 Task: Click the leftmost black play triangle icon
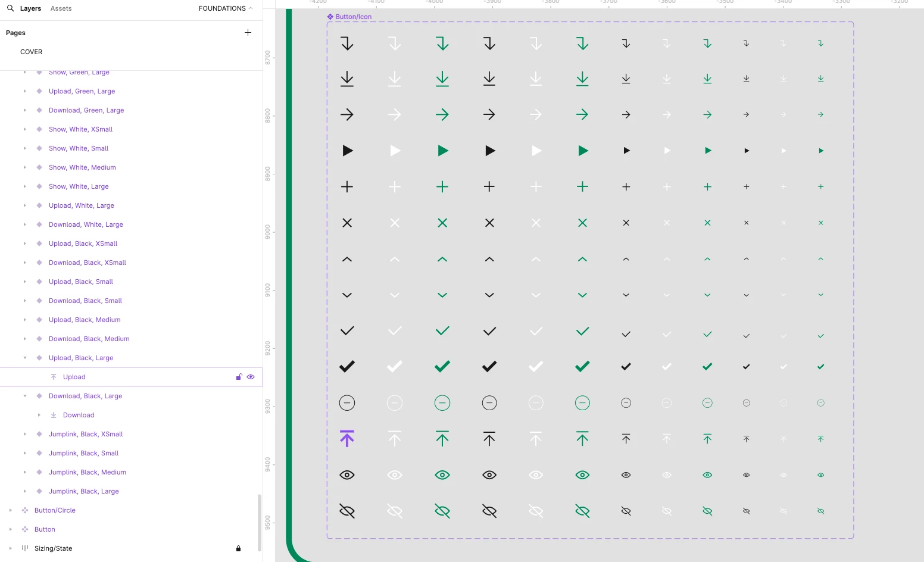click(x=348, y=151)
